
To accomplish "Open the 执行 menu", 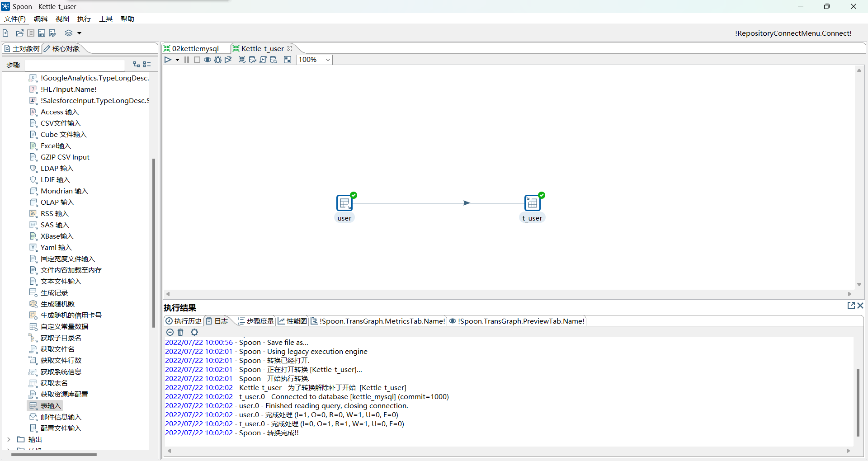I will [x=84, y=19].
